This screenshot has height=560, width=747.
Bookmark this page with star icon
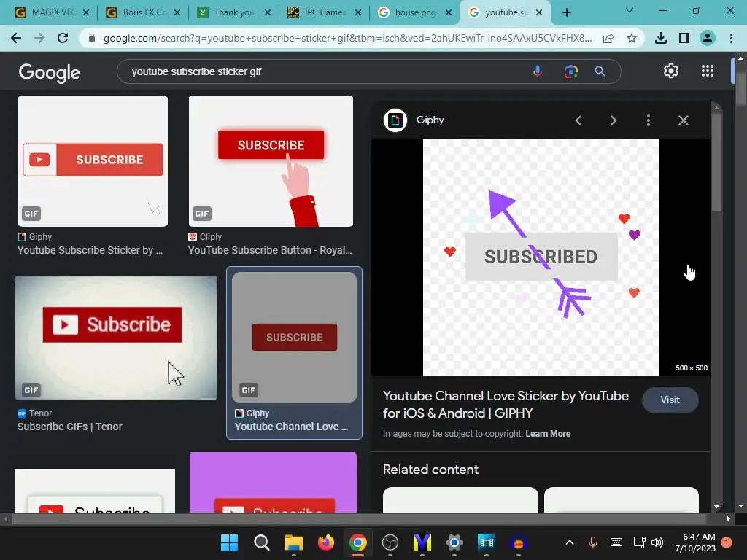(x=632, y=38)
